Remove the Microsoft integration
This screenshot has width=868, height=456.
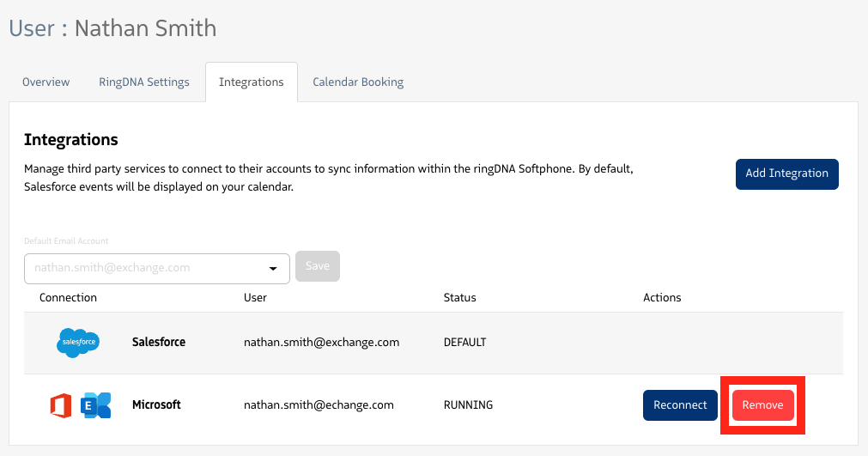pos(762,405)
